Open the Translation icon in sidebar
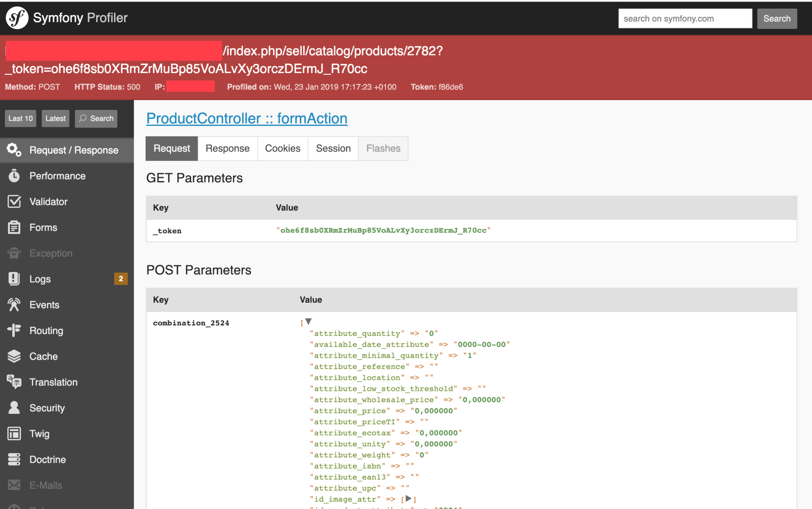The image size is (812, 509). (14, 382)
